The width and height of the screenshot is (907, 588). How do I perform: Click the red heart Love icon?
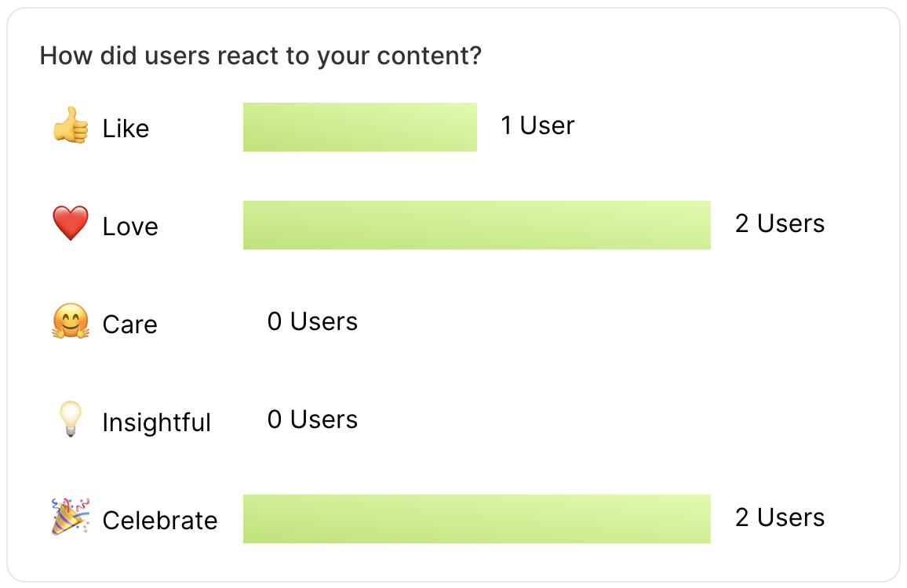[71, 223]
